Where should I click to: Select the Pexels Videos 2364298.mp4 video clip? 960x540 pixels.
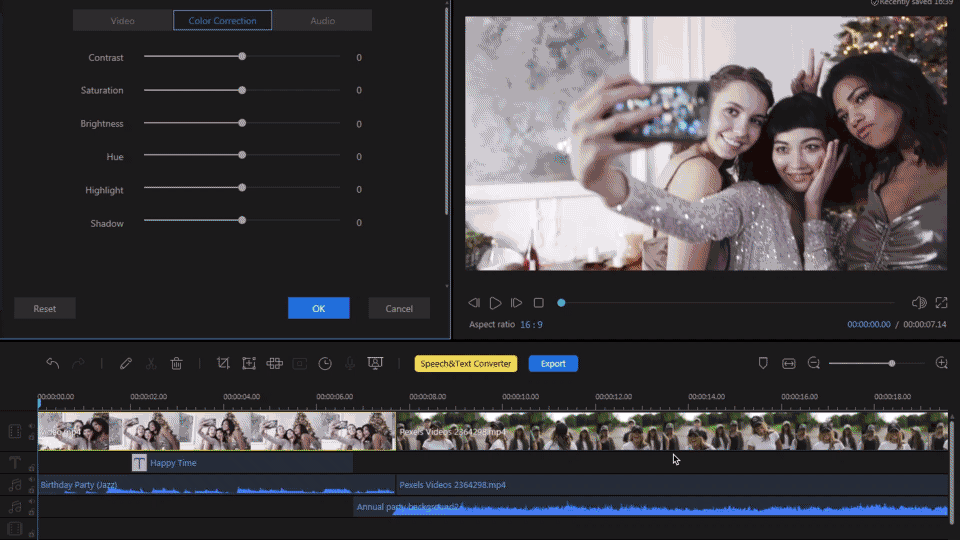click(672, 432)
